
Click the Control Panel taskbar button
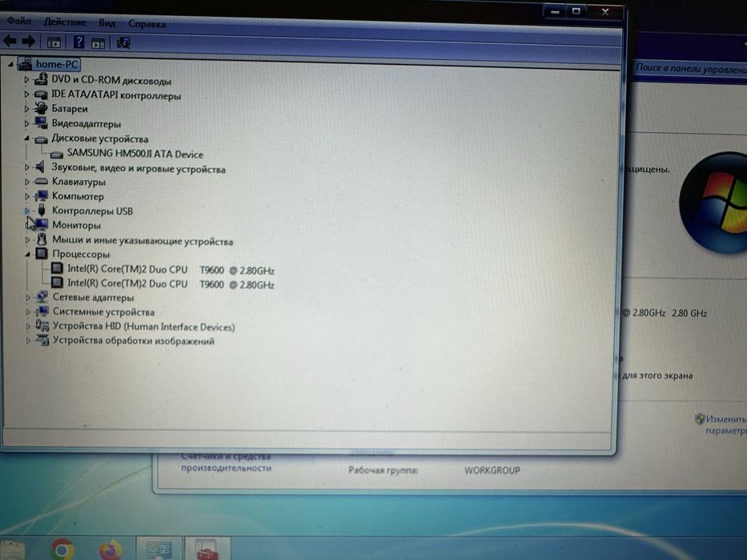coord(159,549)
